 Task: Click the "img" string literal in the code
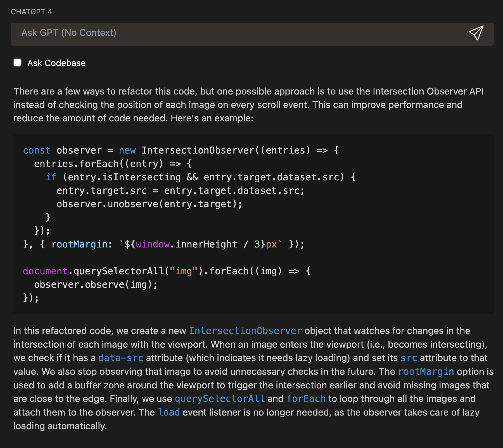(x=184, y=271)
